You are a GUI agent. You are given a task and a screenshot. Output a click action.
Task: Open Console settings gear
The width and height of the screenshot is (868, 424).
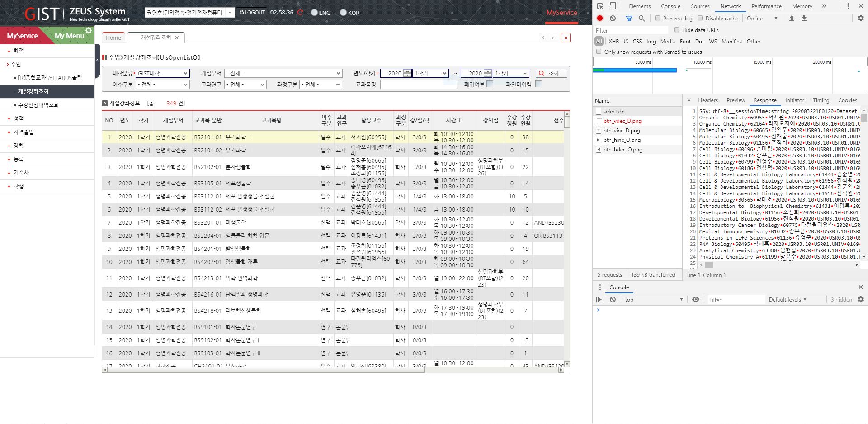(861, 299)
